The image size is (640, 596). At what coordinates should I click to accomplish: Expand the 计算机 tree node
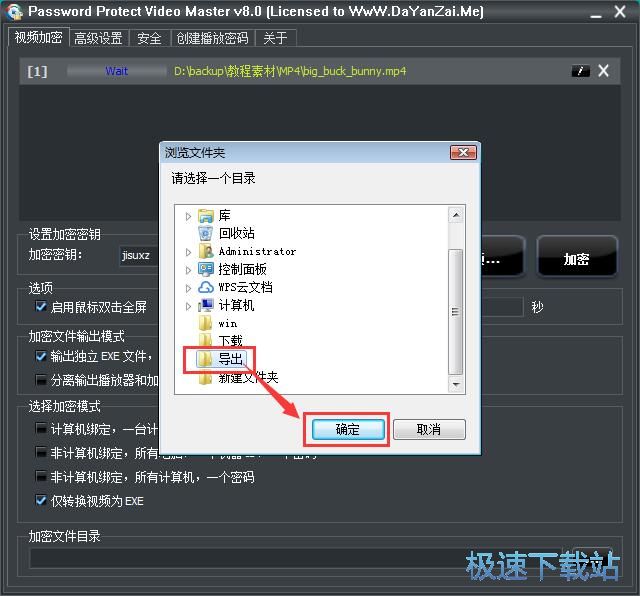coord(188,306)
